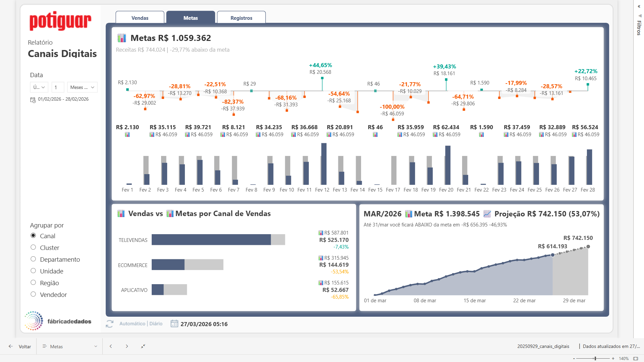Open the Meses dropdown in the Data filter
Viewport: 644px width, 362px height.
click(82, 87)
